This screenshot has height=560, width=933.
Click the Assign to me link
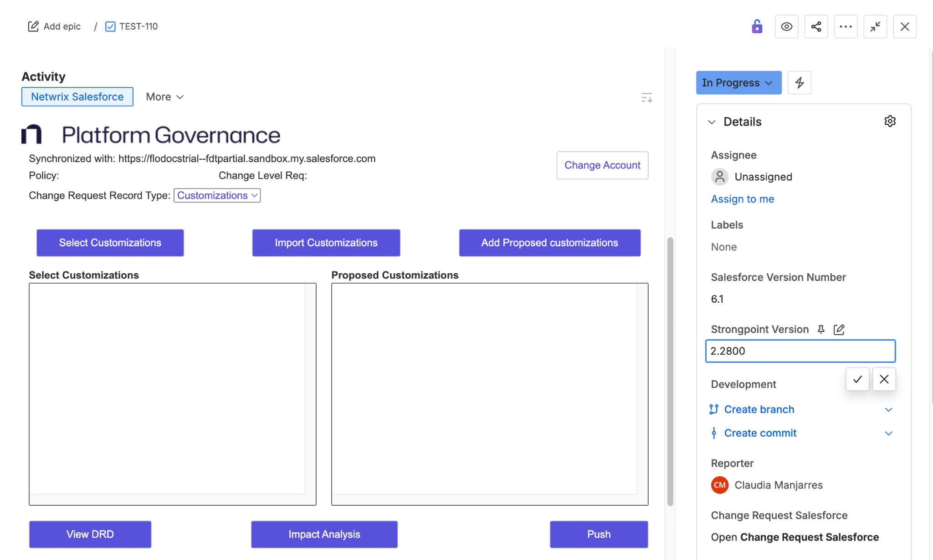click(742, 199)
